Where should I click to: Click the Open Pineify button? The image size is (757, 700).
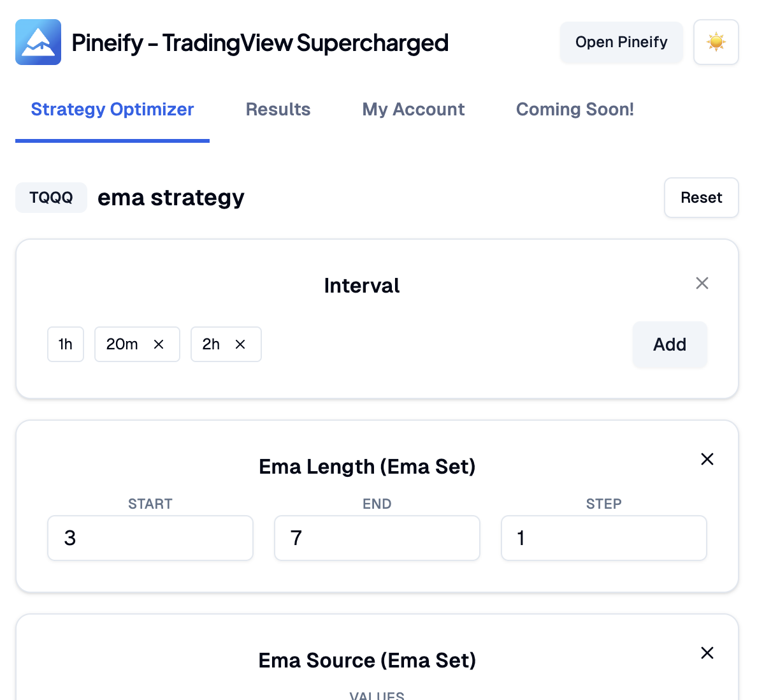[621, 42]
